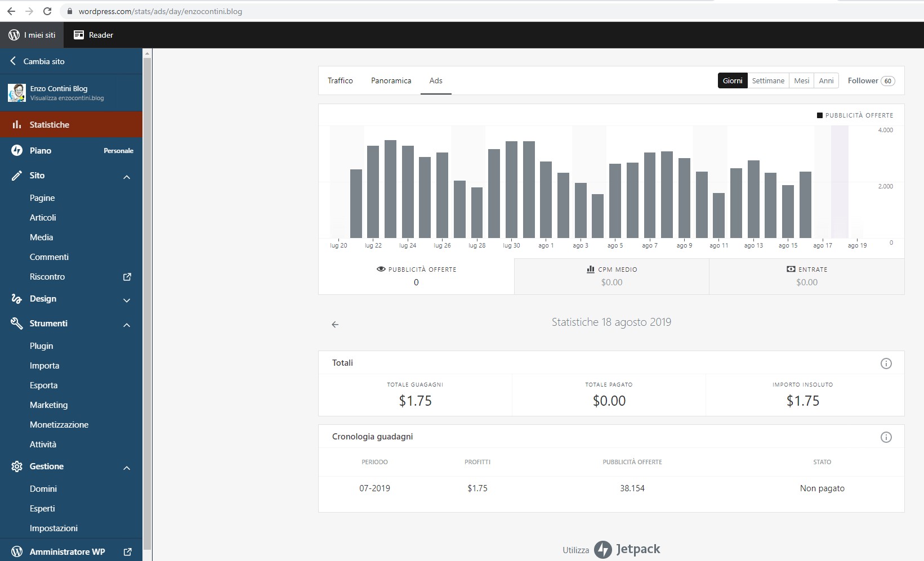924x561 pixels.
Task: Expand the Design section
Action: pos(127,300)
